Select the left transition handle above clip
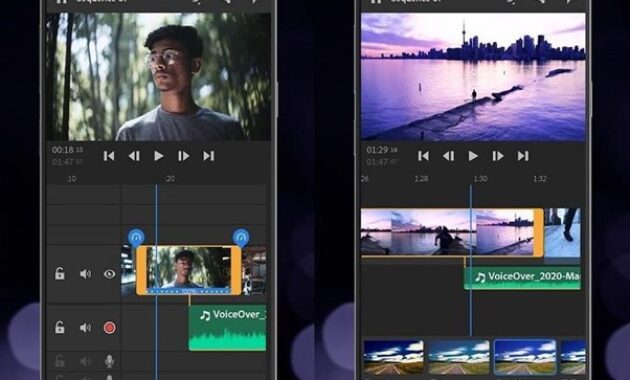The image size is (630, 380). 136,237
